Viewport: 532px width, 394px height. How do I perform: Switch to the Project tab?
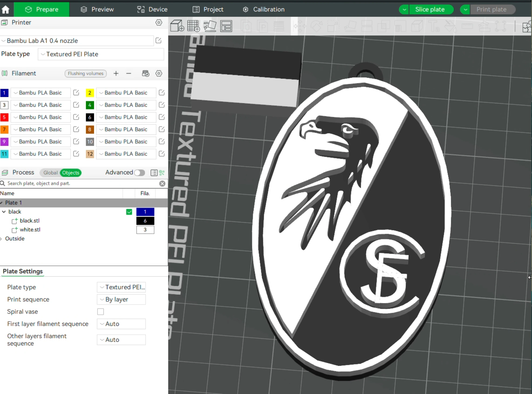coord(208,10)
